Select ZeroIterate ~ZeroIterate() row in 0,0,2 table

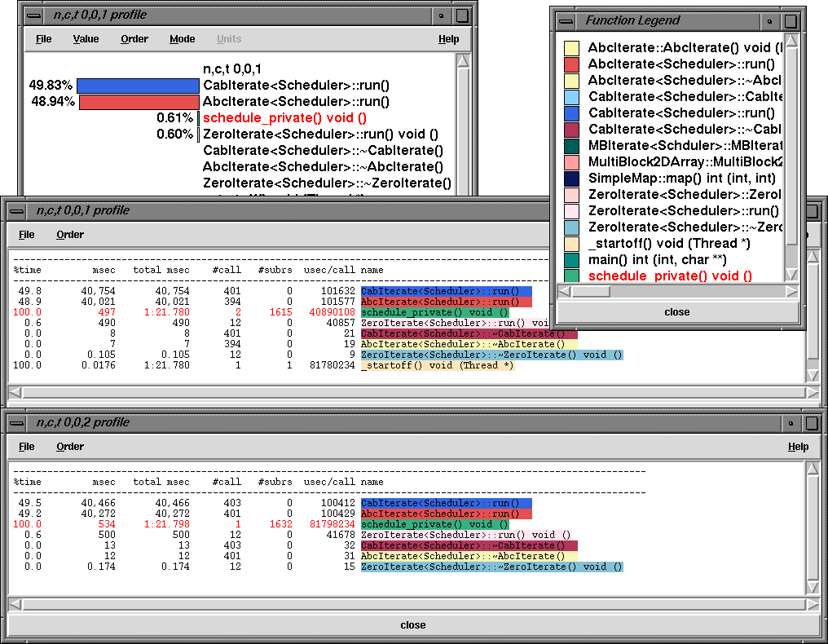[x=318, y=567]
